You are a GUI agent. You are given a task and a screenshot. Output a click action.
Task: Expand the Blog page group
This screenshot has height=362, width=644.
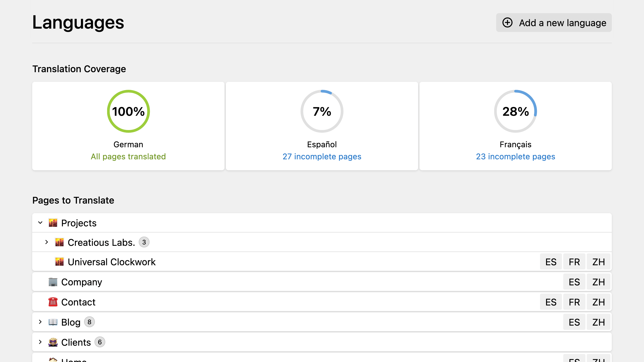coord(40,322)
